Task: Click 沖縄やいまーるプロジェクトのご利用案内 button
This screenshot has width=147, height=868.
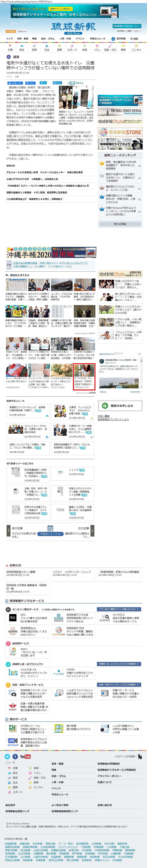Action: pyautogui.click(x=119, y=664)
